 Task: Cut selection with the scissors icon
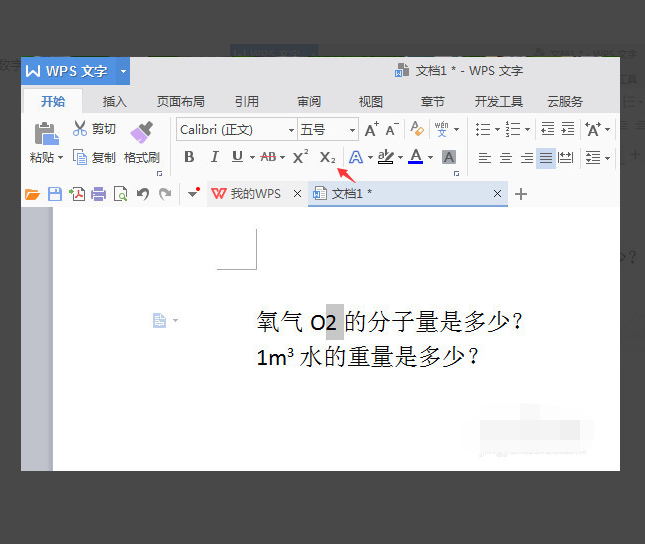79,128
